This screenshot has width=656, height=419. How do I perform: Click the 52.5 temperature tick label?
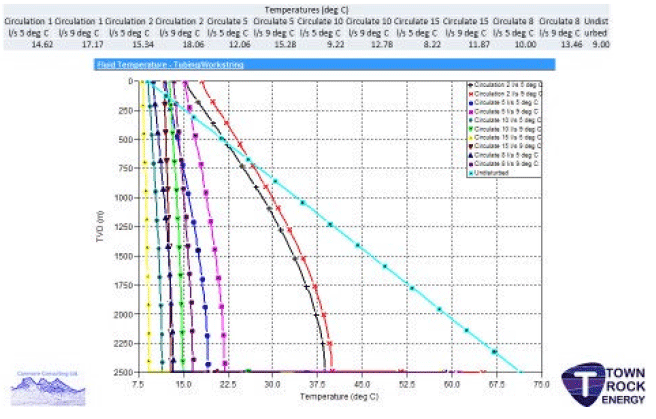point(407,384)
